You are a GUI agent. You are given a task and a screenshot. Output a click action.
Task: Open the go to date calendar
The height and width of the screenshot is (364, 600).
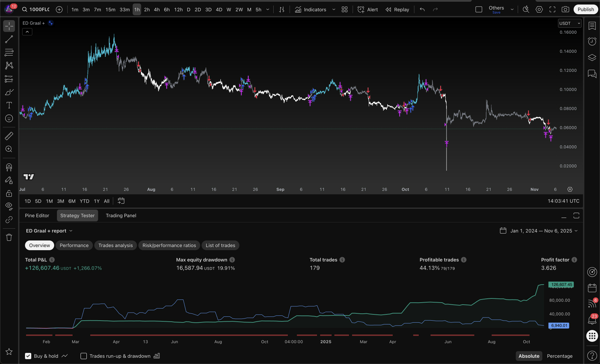[121, 201]
